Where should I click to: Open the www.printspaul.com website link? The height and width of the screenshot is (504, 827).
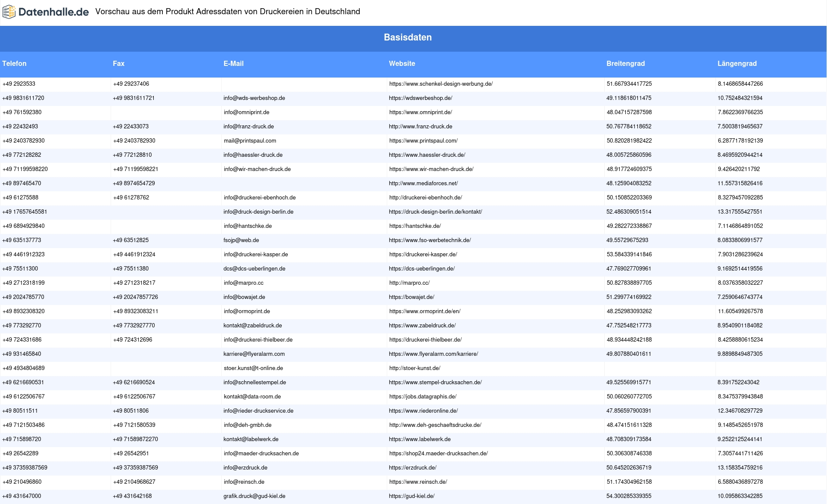coord(423,141)
